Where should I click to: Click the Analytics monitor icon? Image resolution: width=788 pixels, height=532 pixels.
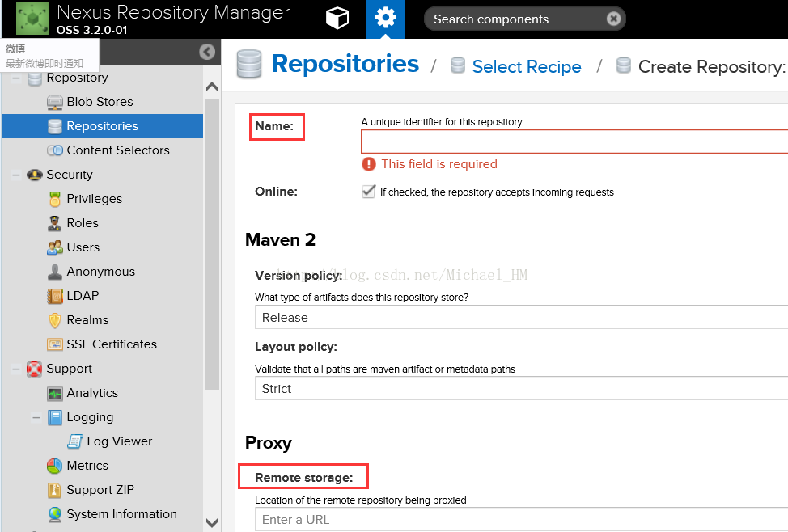[55, 393]
